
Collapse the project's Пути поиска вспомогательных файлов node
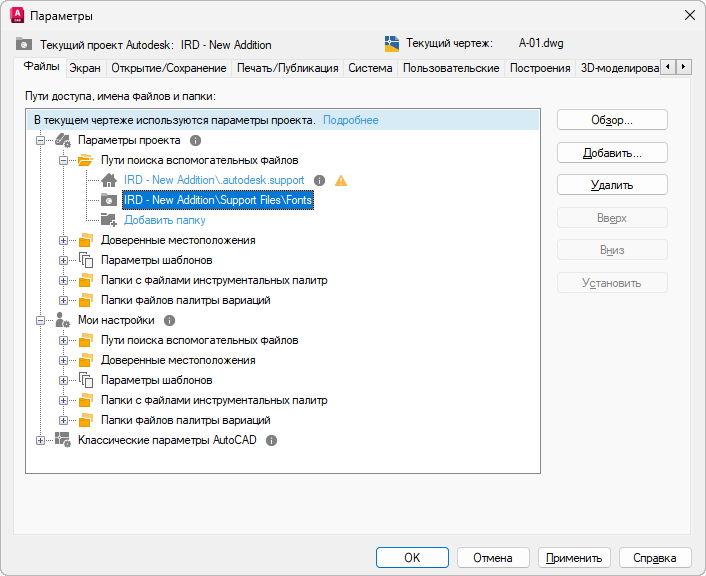click(x=63, y=160)
